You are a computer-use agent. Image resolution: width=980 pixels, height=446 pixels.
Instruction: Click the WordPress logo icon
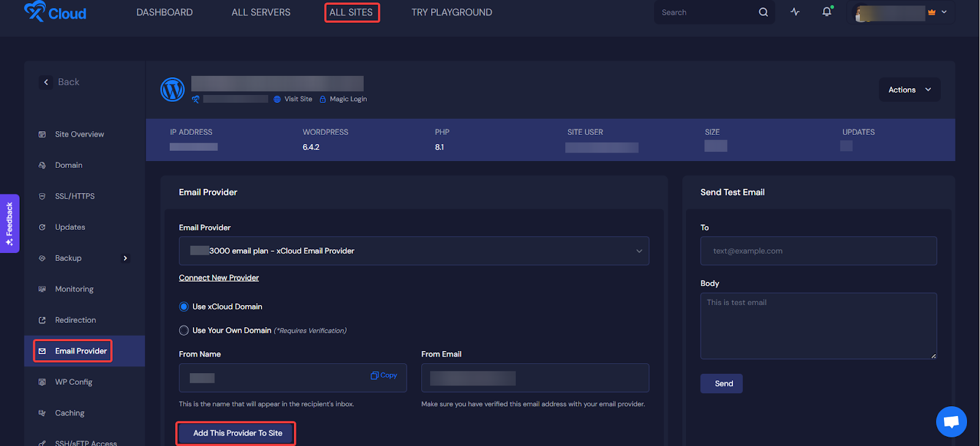(173, 89)
